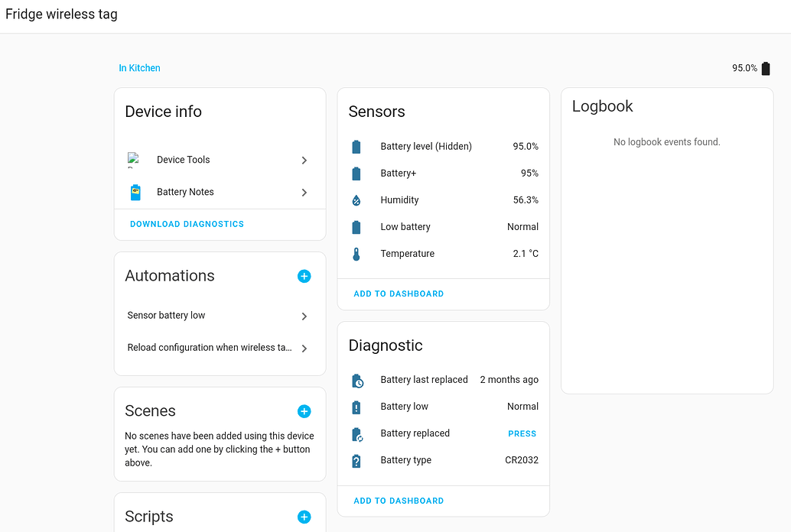Open the Humidity entity label
Image resolution: width=791 pixels, height=532 pixels.
tap(399, 199)
